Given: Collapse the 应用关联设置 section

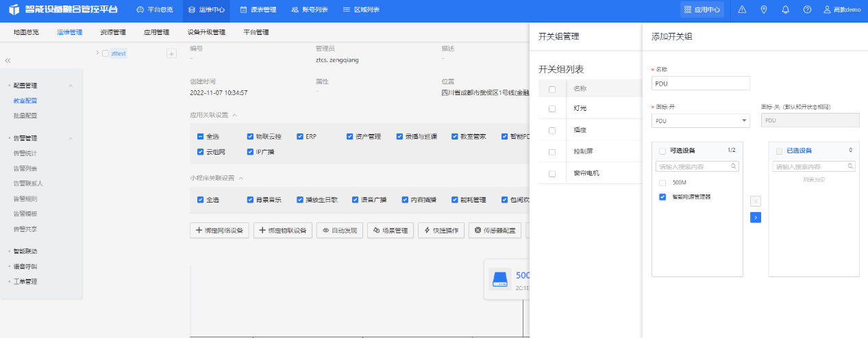Looking at the screenshot, I should click(235, 115).
